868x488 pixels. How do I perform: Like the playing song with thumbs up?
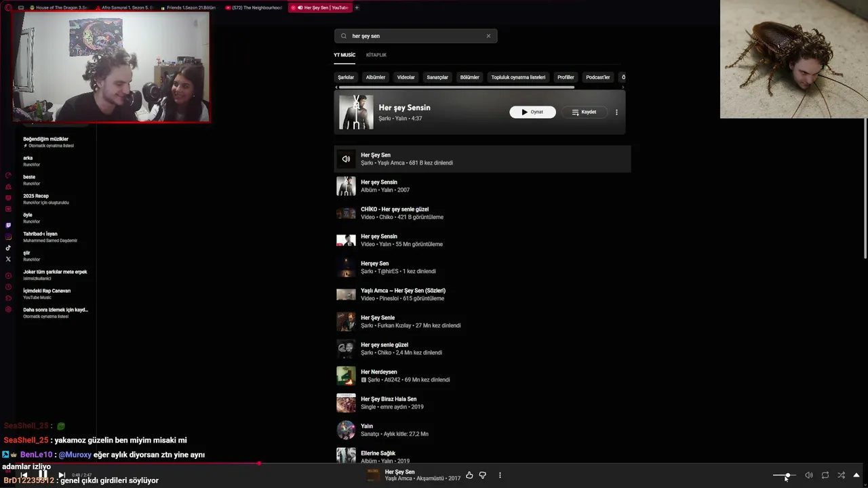[469, 475]
